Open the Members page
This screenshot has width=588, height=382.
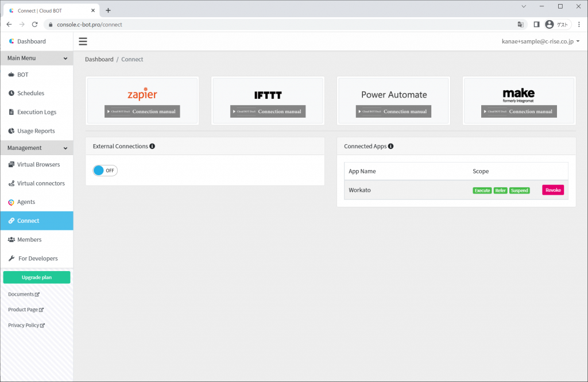click(37, 240)
